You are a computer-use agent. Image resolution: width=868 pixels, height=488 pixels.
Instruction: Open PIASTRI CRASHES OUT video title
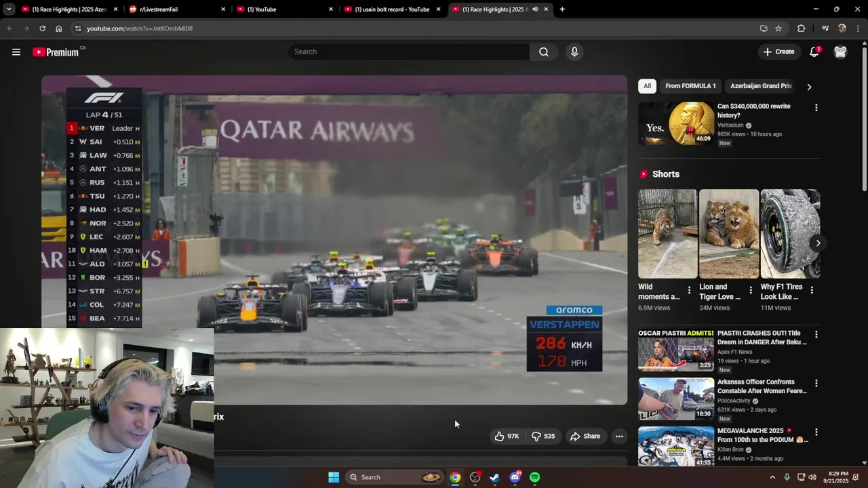pos(762,338)
